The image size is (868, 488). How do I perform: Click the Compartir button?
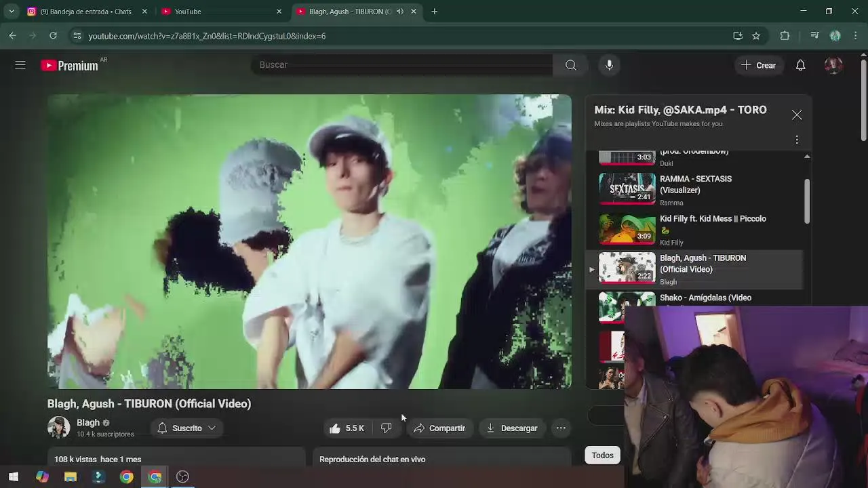(439, 428)
